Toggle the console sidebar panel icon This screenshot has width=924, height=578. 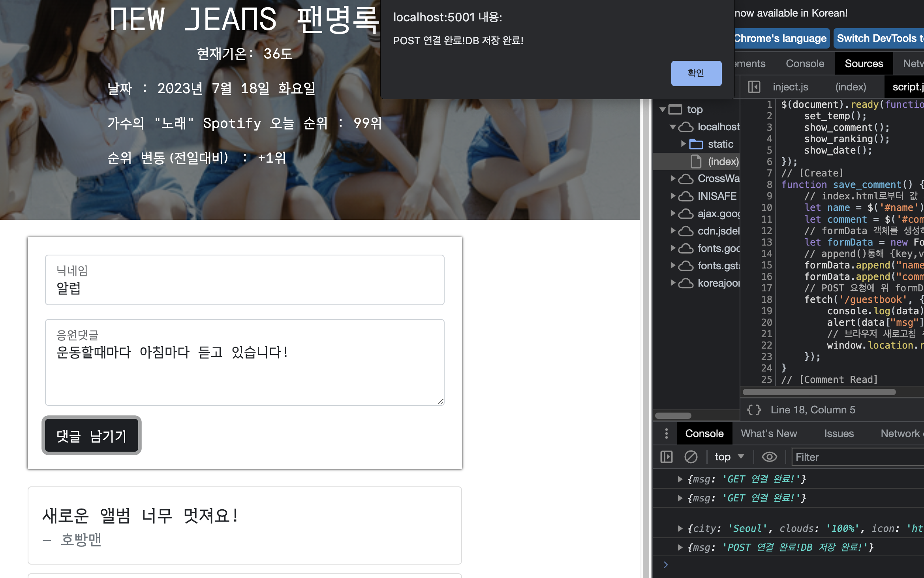click(667, 457)
